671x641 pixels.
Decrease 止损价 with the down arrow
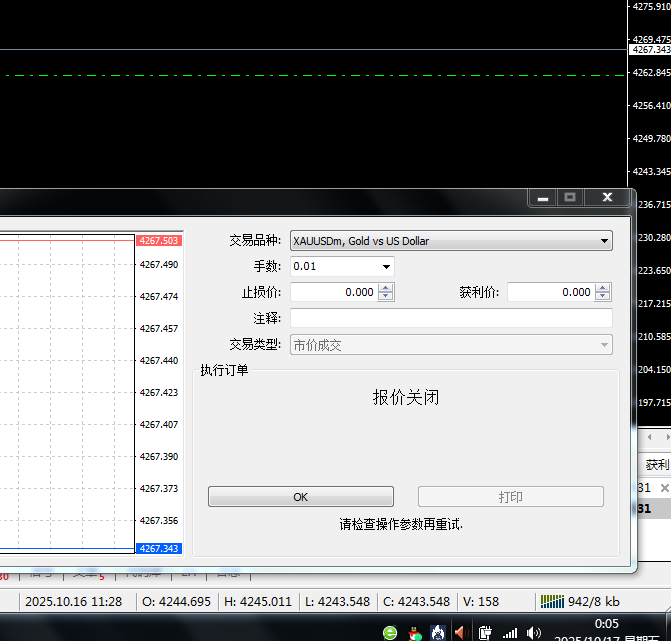(x=386, y=297)
